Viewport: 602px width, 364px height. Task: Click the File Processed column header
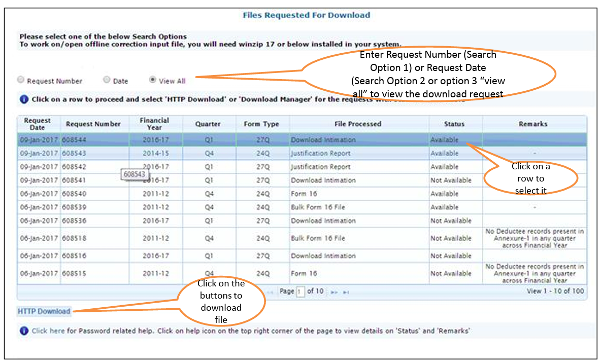pos(357,124)
